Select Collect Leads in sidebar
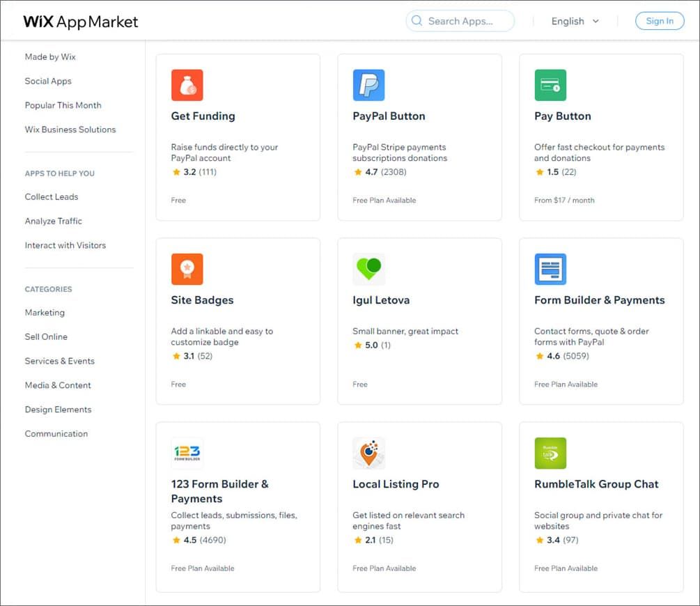This screenshot has width=700, height=606. coord(52,197)
